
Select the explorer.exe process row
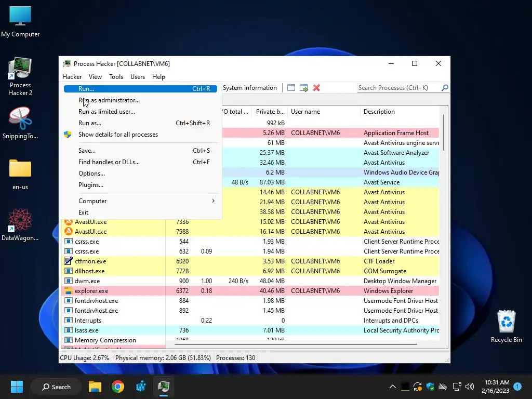[251, 291]
